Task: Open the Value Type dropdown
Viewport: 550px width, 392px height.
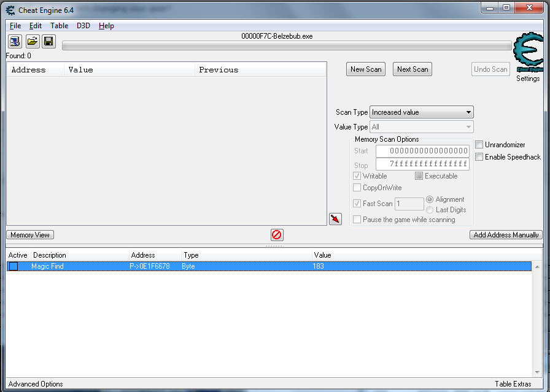Action: [422, 127]
